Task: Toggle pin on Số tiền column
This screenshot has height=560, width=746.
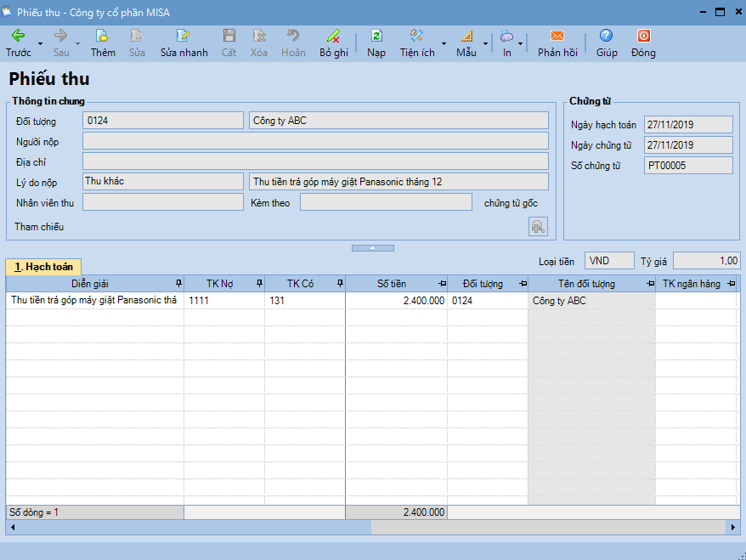Action: [x=442, y=284]
